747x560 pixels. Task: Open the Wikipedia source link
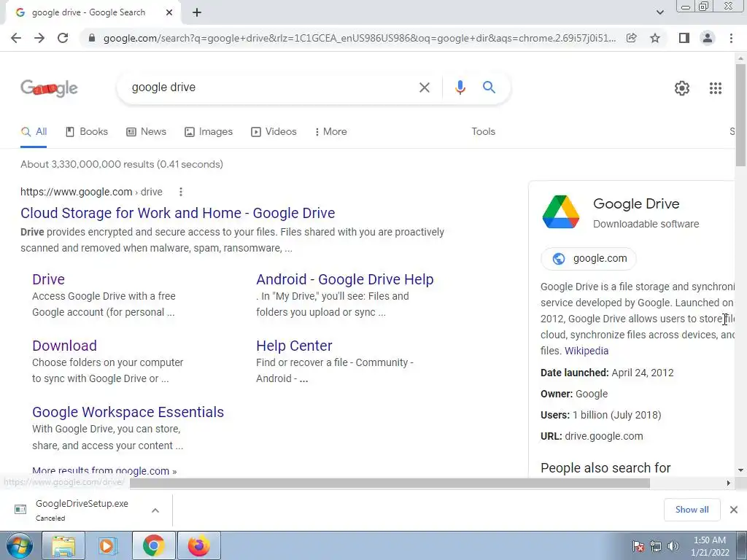587,351
